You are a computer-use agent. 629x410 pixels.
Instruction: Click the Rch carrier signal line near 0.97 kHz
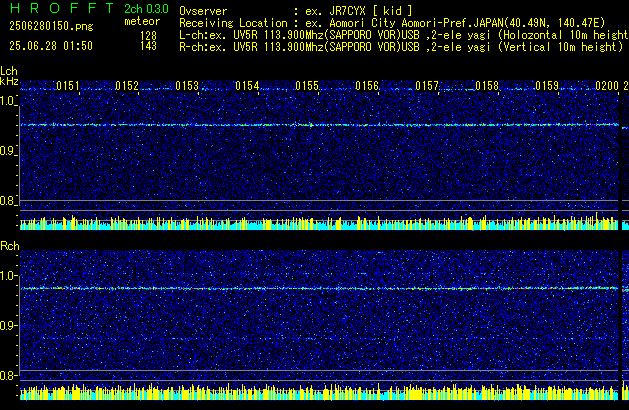[x=319, y=288]
